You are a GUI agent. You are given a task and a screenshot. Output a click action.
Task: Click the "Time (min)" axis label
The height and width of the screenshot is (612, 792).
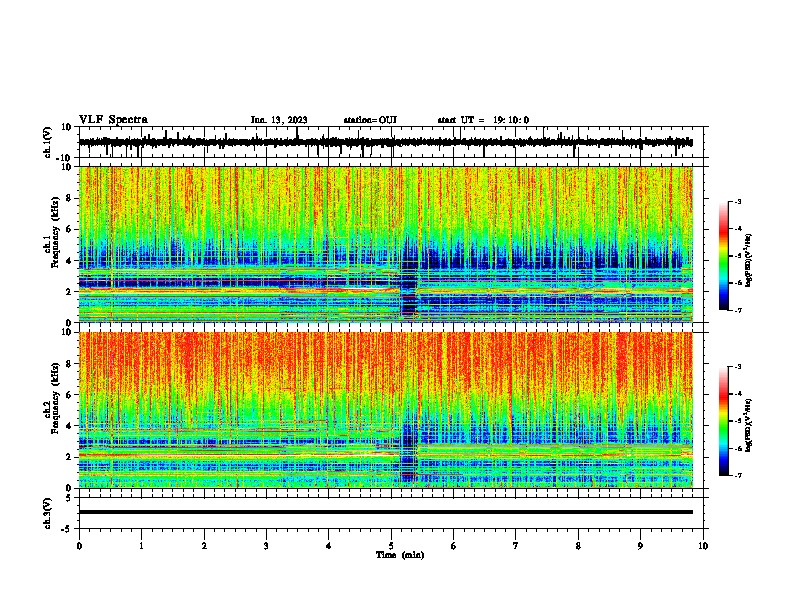(400, 555)
